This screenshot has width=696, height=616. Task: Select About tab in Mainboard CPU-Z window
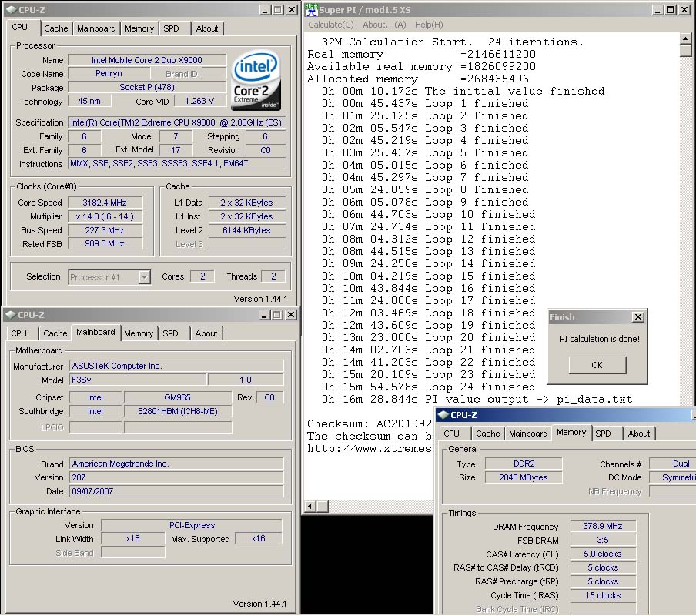tap(206, 333)
